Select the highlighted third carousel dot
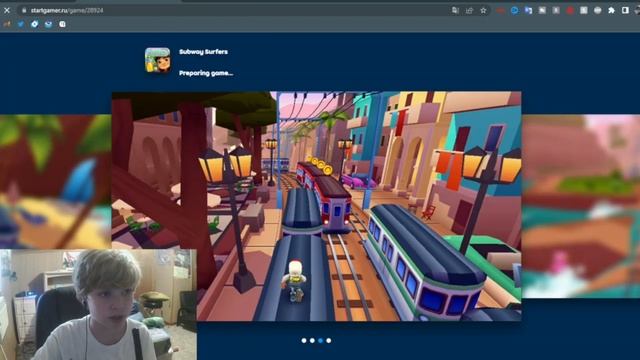640x360 pixels. click(320, 340)
